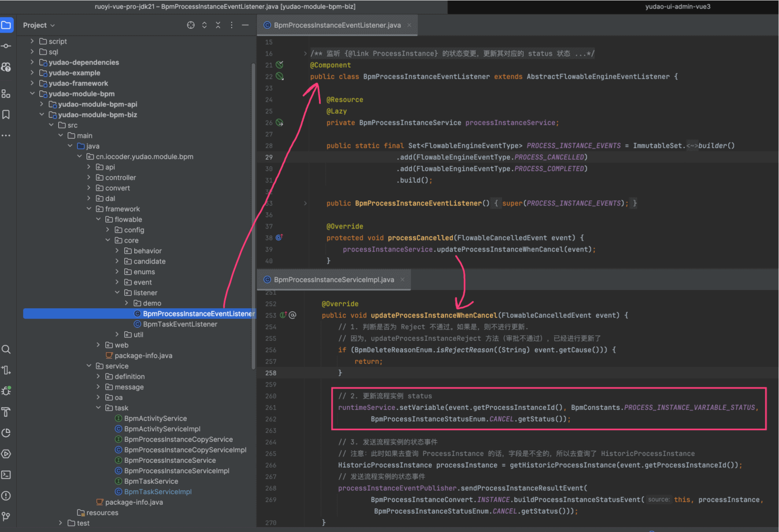The height and width of the screenshot is (532, 779).
Task: Open the Terminal tool window
Action: coord(6,475)
